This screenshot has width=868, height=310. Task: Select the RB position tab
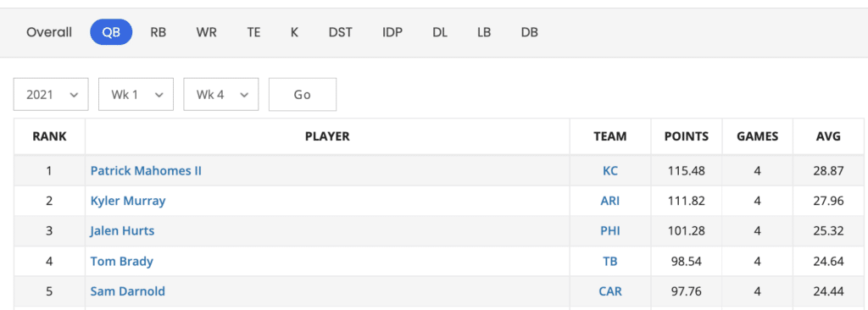pos(159,32)
